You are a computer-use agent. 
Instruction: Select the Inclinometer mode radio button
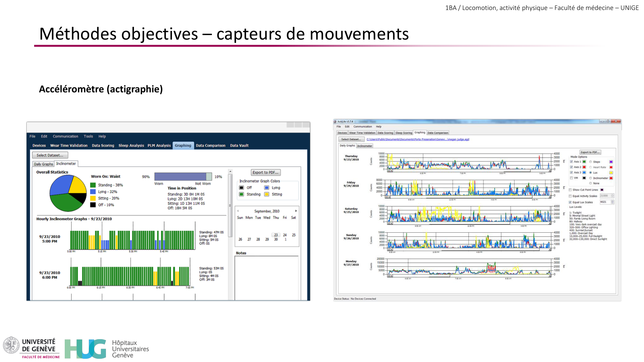click(x=591, y=178)
